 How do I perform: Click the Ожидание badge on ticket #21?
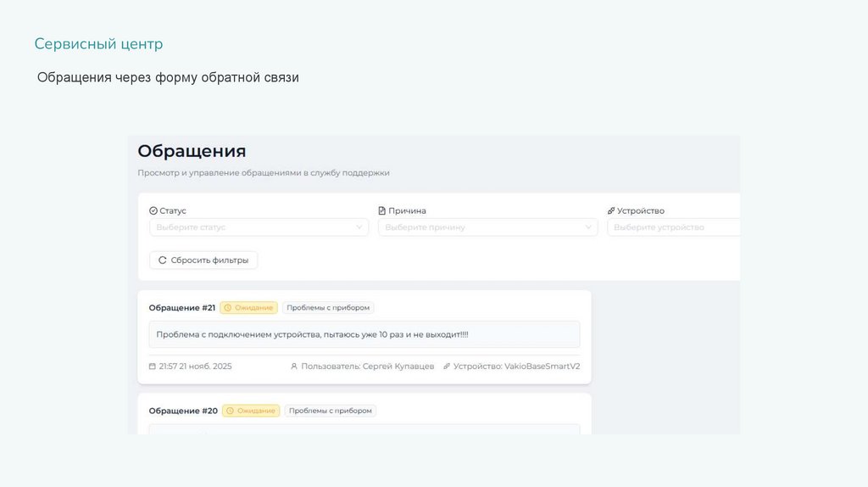click(248, 308)
